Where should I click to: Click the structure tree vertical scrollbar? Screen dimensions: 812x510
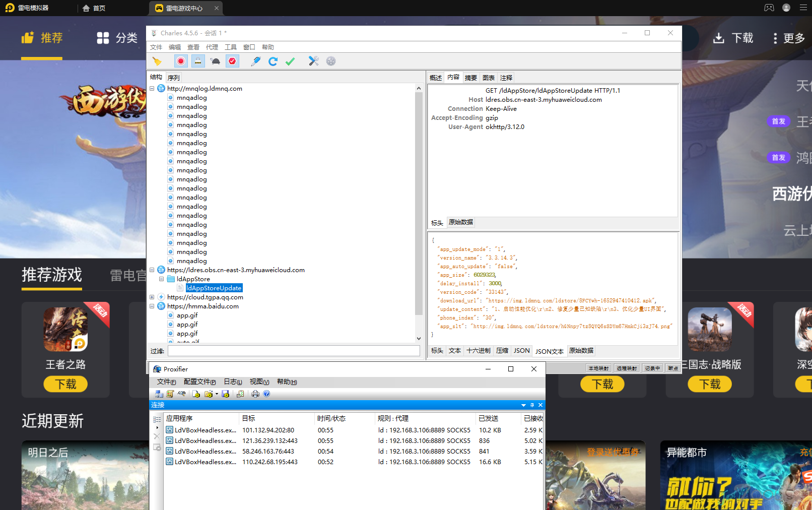point(419,202)
